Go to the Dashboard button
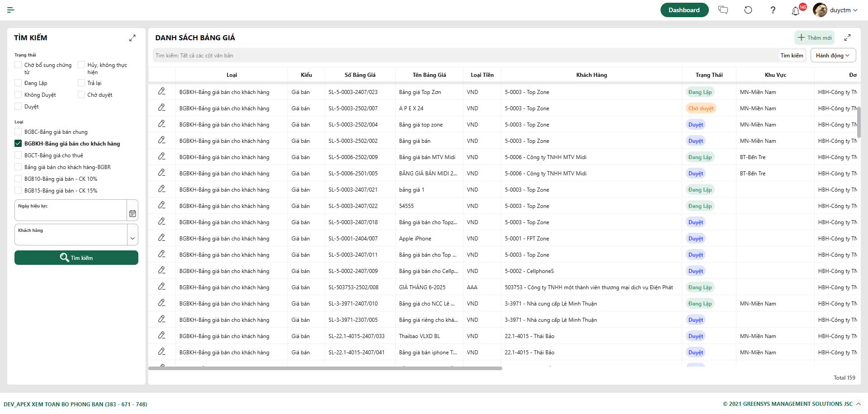 click(684, 10)
